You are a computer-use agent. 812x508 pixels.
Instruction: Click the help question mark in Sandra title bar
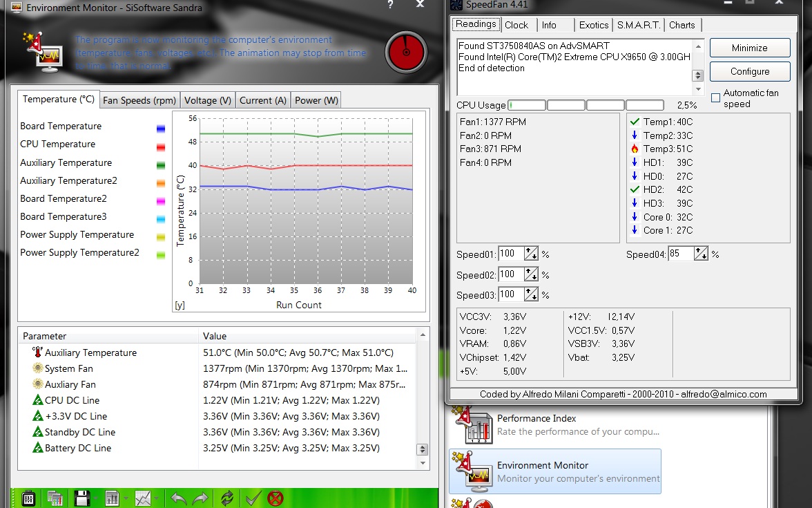click(x=390, y=5)
